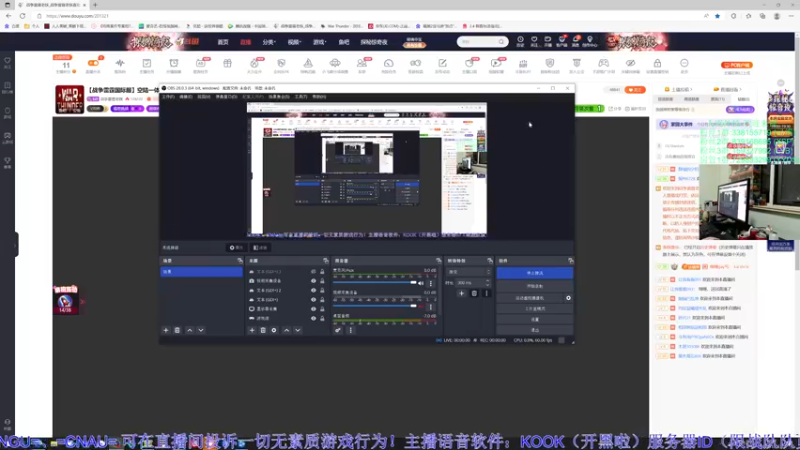Expand 分类 dropdown in Douyu navigation
The width and height of the screenshot is (800, 450).
coord(269,42)
